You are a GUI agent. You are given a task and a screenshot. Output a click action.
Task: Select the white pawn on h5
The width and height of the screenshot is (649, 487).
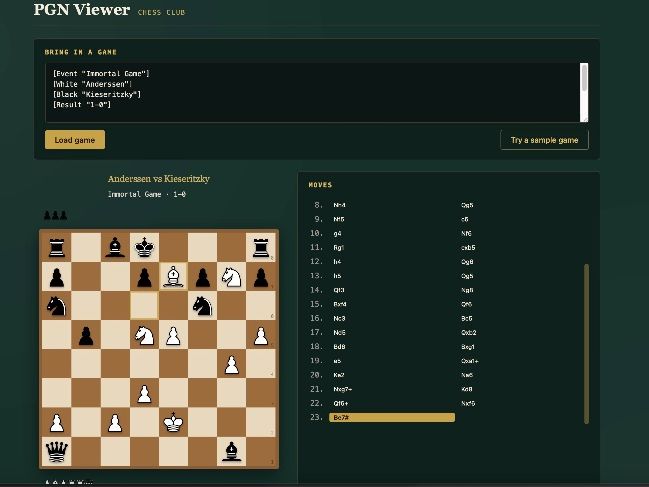[261, 335]
